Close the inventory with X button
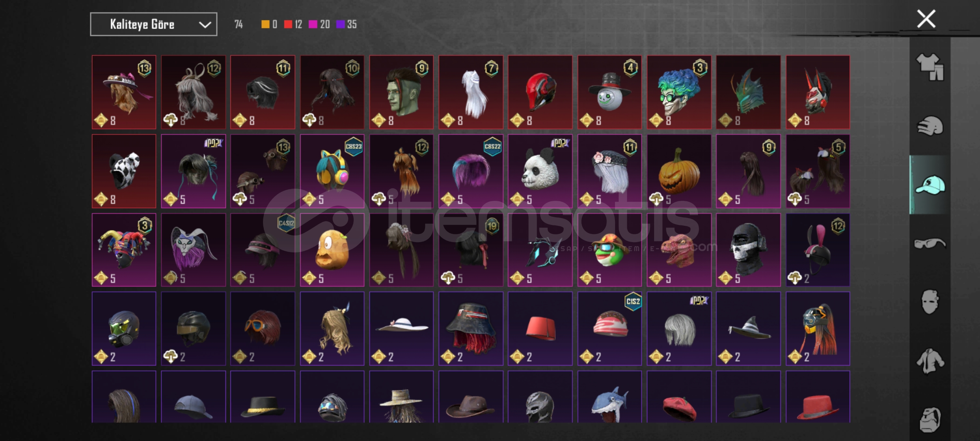The height and width of the screenshot is (441, 980). [x=926, y=19]
